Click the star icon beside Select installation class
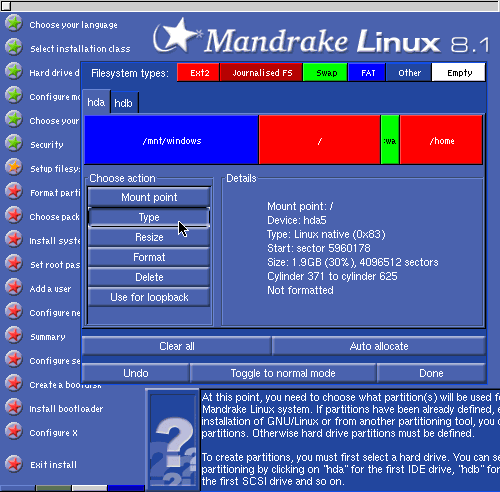Screen dimensions: 500x492 pos(14,47)
